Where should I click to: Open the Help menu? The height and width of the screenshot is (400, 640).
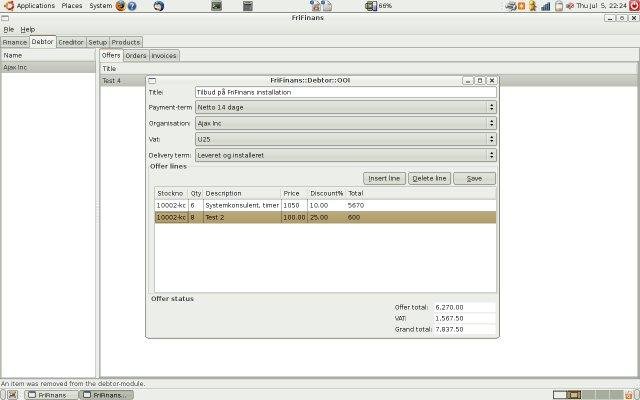[x=28, y=30]
